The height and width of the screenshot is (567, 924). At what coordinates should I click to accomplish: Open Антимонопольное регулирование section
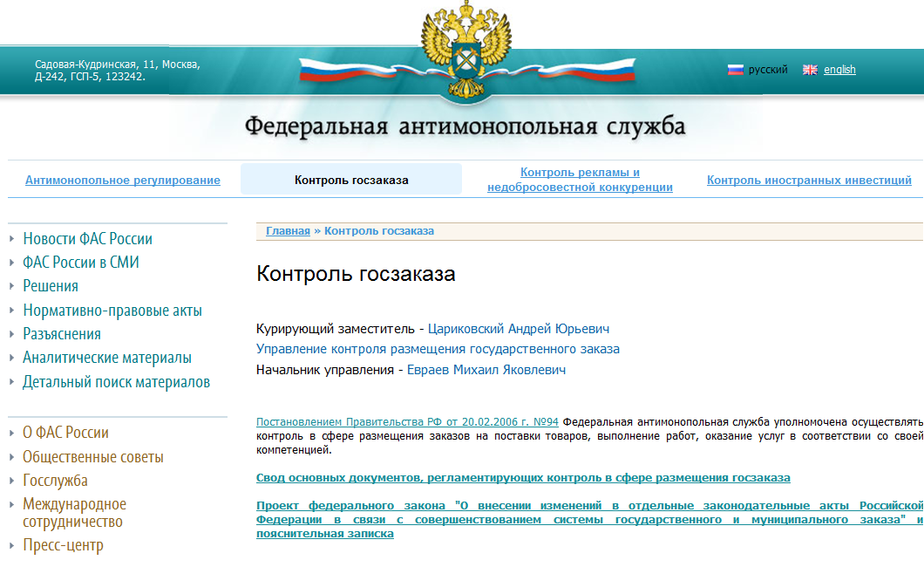point(123,180)
